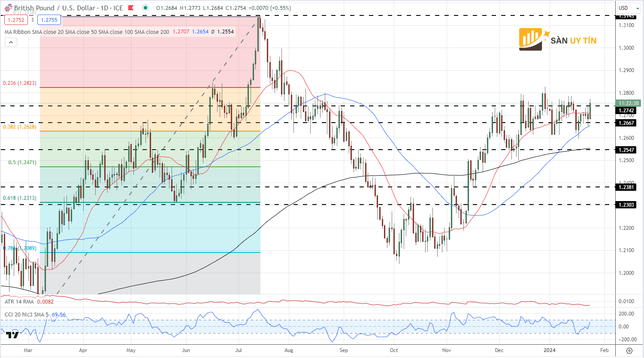This screenshot has height=358, width=644.
Task: Select the Fibonacci 0.618 (1.2313) level label
Action: click(20, 199)
